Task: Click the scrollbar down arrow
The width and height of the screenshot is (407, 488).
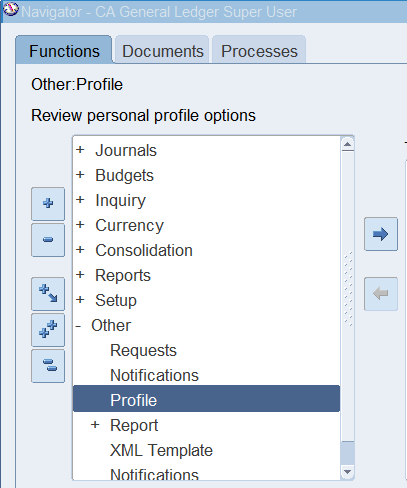Action: click(348, 472)
